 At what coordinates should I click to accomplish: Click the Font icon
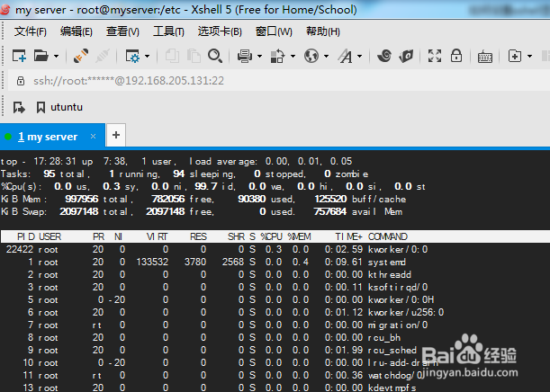tap(345, 56)
